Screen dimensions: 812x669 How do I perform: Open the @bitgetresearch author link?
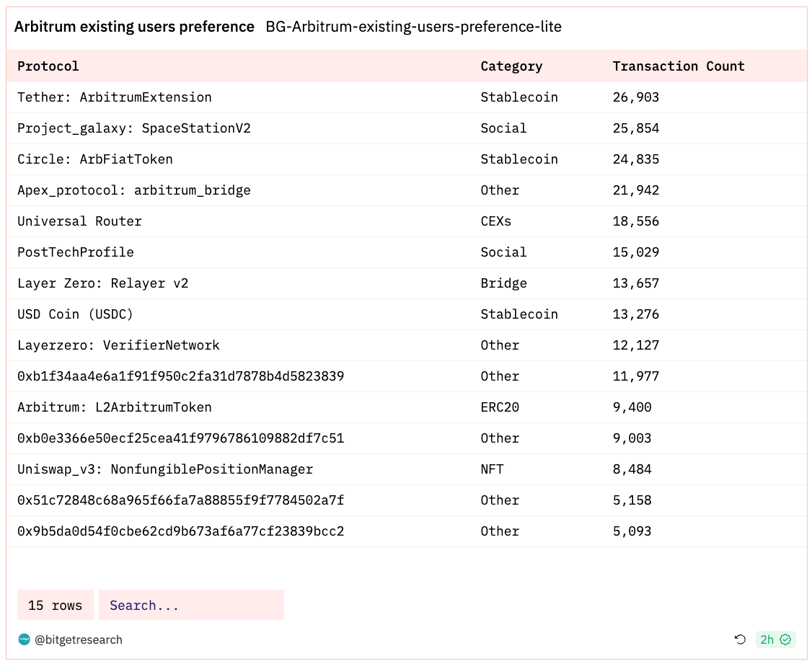pos(79,639)
